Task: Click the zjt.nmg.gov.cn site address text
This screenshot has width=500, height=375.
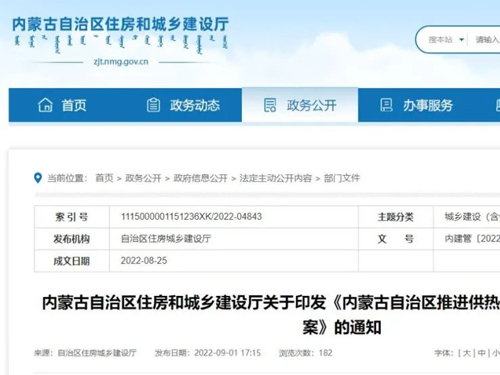Action: [121, 62]
